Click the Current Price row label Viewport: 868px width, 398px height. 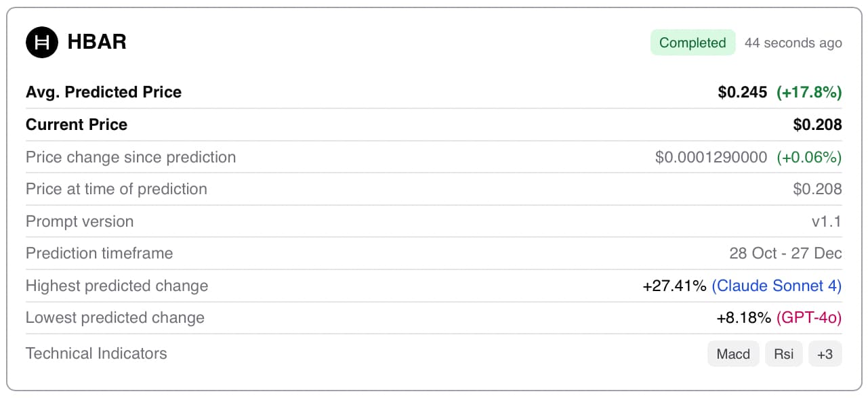(77, 125)
